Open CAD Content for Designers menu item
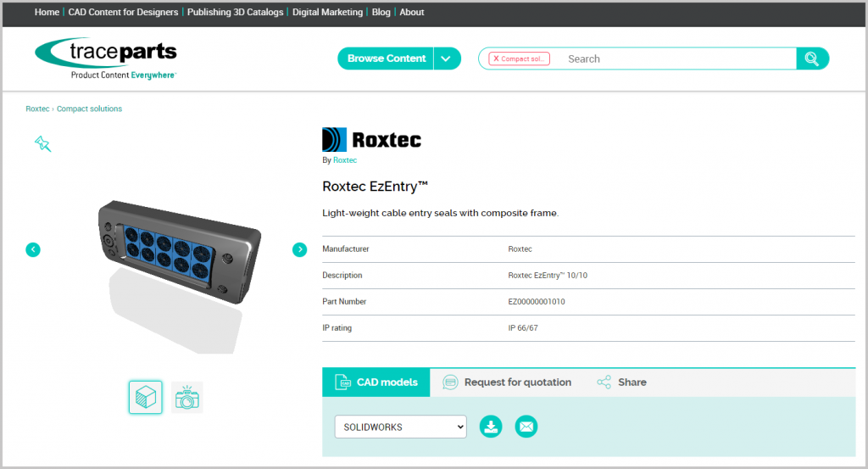 (x=123, y=13)
